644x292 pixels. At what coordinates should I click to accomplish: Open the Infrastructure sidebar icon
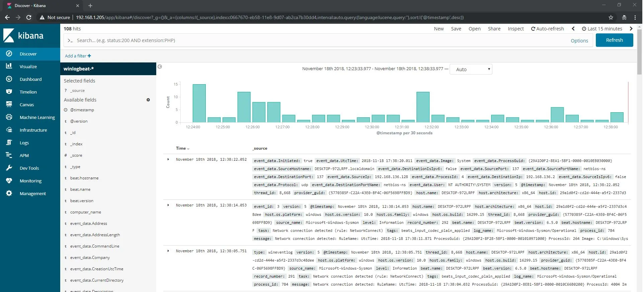pos(9,130)
